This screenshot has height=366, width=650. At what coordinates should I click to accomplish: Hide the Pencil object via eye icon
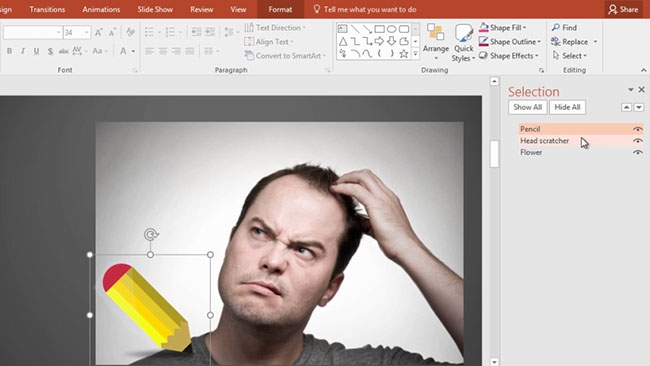click(638, 129)
